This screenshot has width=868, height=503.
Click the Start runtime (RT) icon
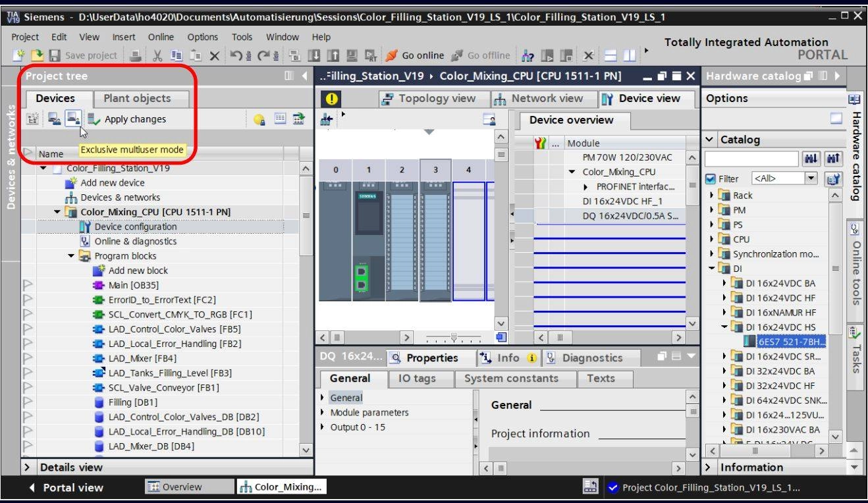(371, 55)
